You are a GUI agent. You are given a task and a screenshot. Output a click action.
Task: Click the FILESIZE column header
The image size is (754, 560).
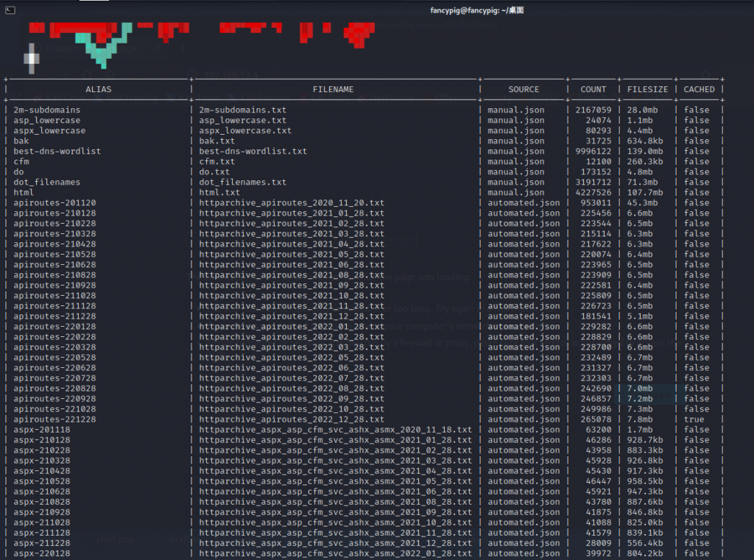(647, 89)
